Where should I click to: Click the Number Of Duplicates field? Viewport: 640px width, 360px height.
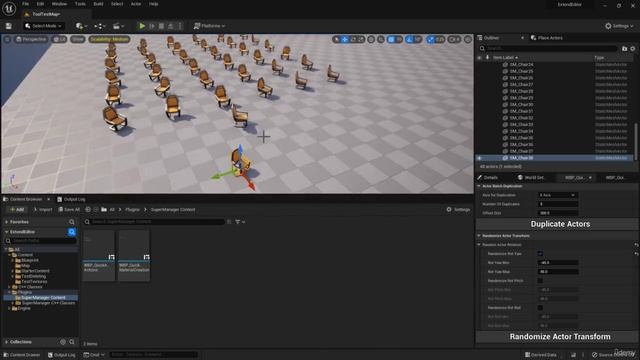(x=558, y=204)
